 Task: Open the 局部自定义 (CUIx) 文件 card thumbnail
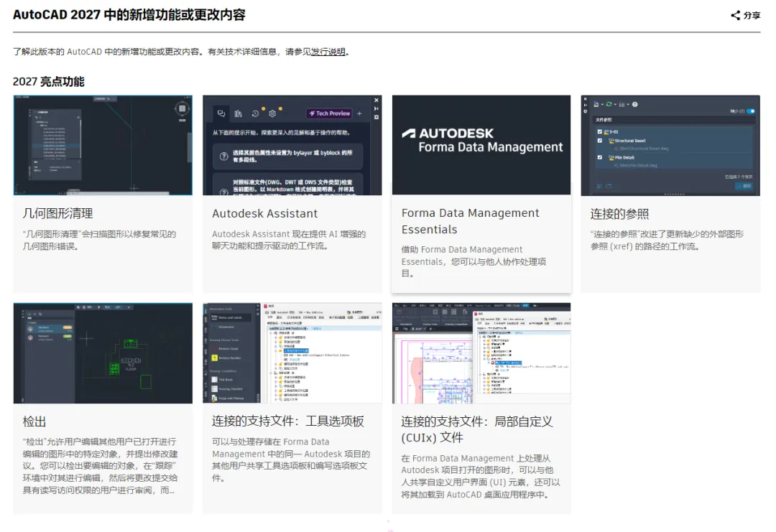pyautogui.click(x=481, y=353)
